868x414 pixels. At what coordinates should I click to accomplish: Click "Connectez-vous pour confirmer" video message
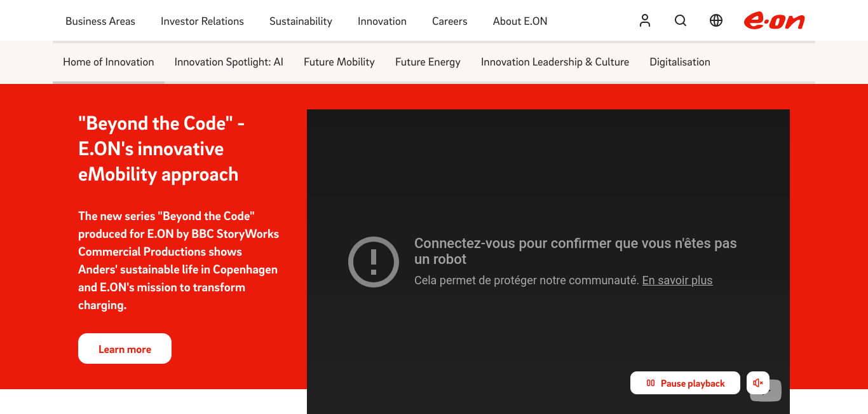tap(575, 251)
